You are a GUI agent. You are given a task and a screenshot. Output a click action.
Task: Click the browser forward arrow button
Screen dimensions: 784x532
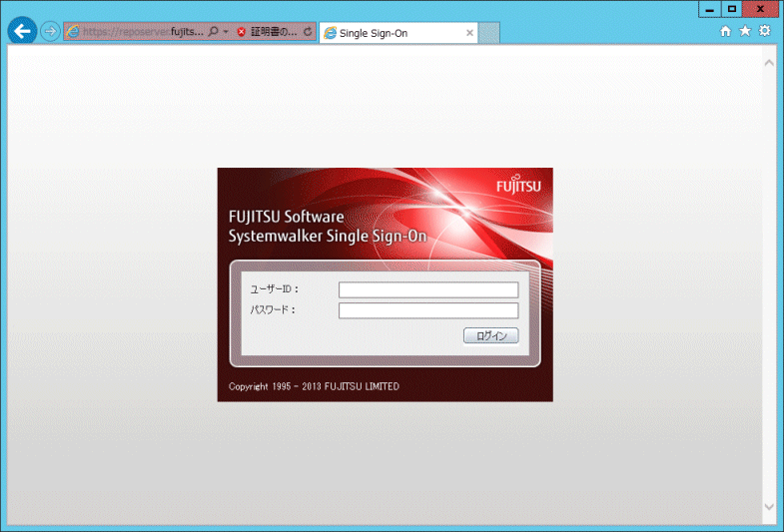pyautogui.click(x=50, y=32)
